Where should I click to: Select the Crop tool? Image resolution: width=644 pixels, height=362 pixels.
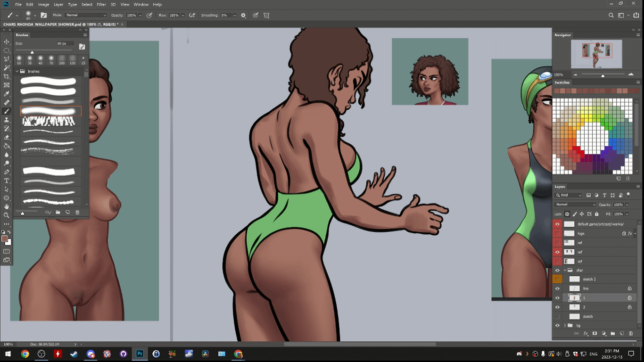[x=7, y=76]
